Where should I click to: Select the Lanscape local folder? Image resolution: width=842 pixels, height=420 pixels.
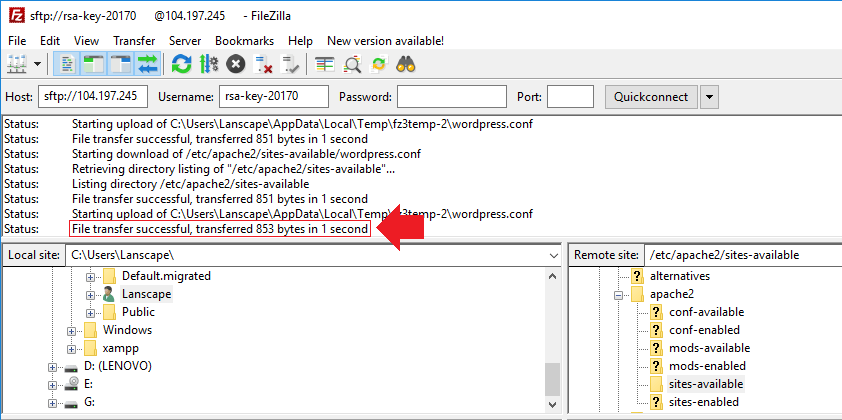(146, 294)
